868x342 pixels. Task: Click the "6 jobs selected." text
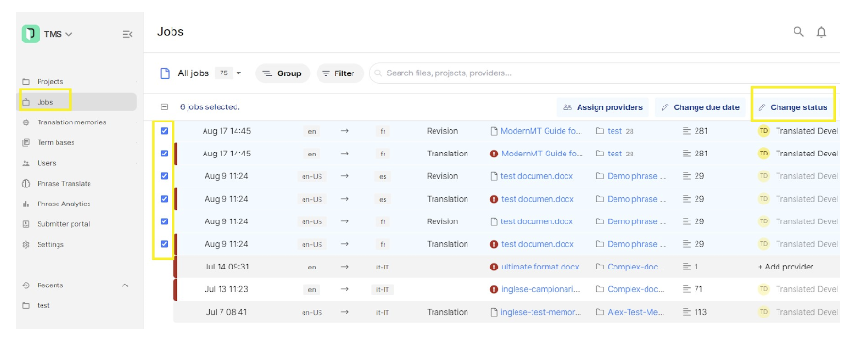210,107
